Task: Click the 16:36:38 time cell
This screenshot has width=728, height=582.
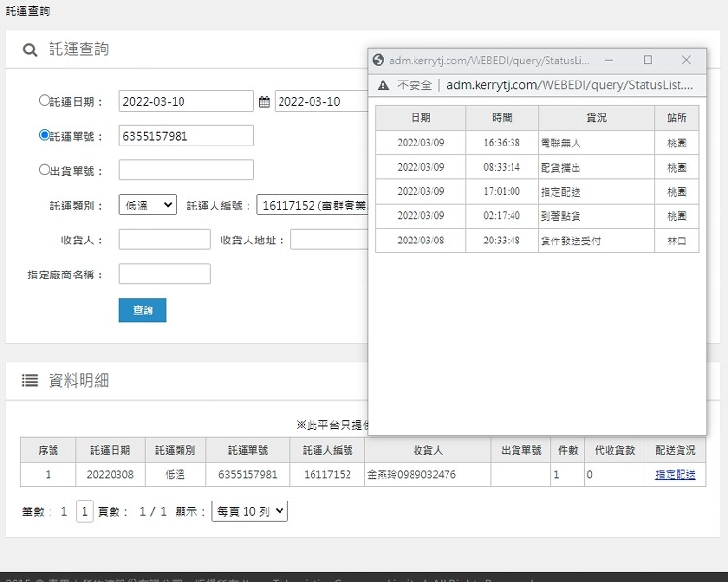Action: tap(502, 143)
